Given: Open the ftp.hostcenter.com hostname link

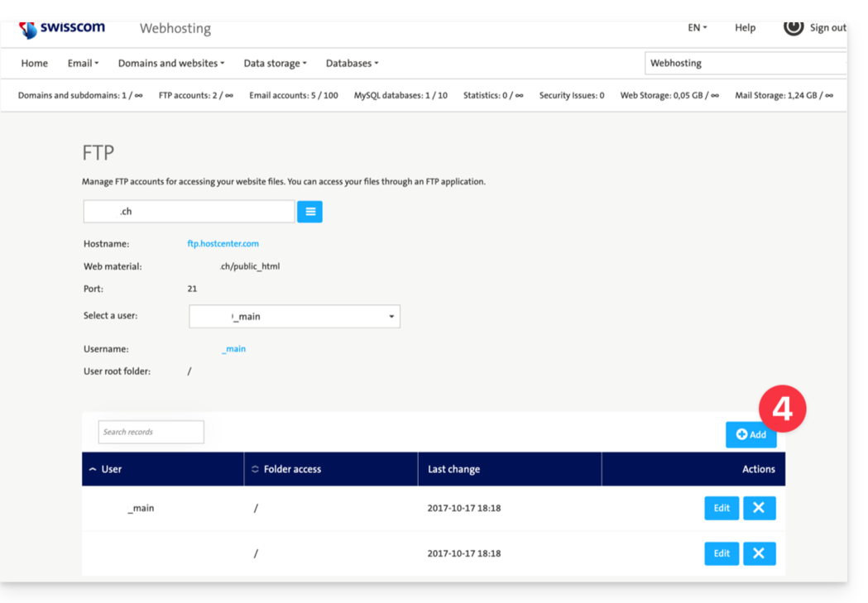Looking at the screenshot, I should [223, 244].
